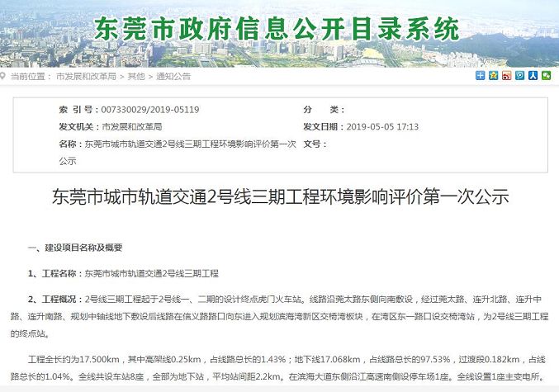Screen dimensions: 559x392
Task: Click the 2、工程概况 paragraph label
Action: (52, 300)
